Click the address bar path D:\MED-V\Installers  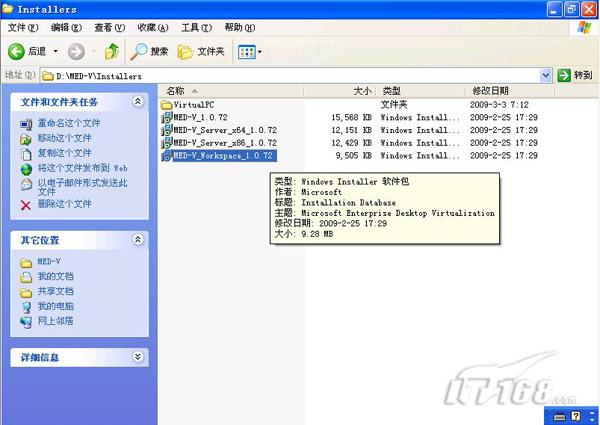pyautogui.click(x=99, y=76)
